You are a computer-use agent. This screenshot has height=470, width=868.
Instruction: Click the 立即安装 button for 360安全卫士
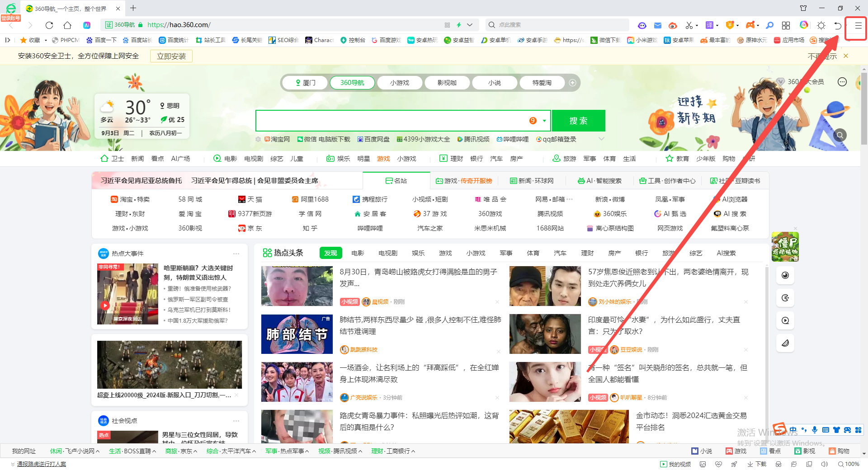[x=171, y=56]
